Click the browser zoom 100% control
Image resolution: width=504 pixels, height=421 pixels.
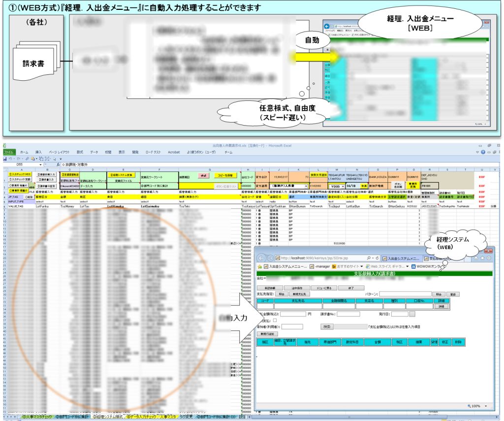coord(476,406)
